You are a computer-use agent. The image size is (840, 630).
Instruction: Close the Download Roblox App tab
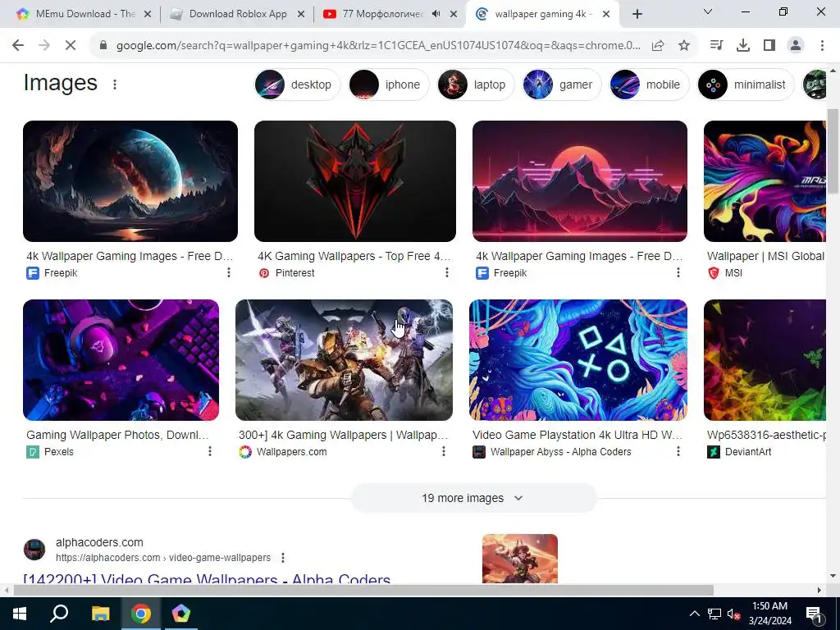click(301, 14)
